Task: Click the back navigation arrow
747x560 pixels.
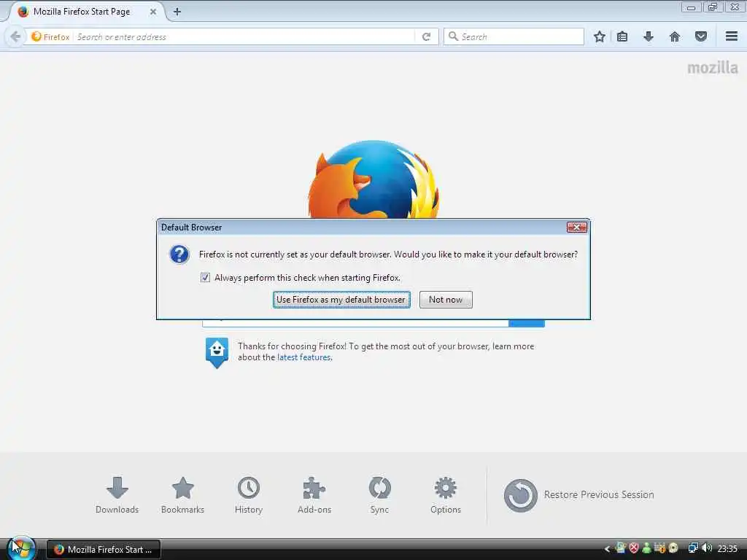Action: [x=15, y=36]
